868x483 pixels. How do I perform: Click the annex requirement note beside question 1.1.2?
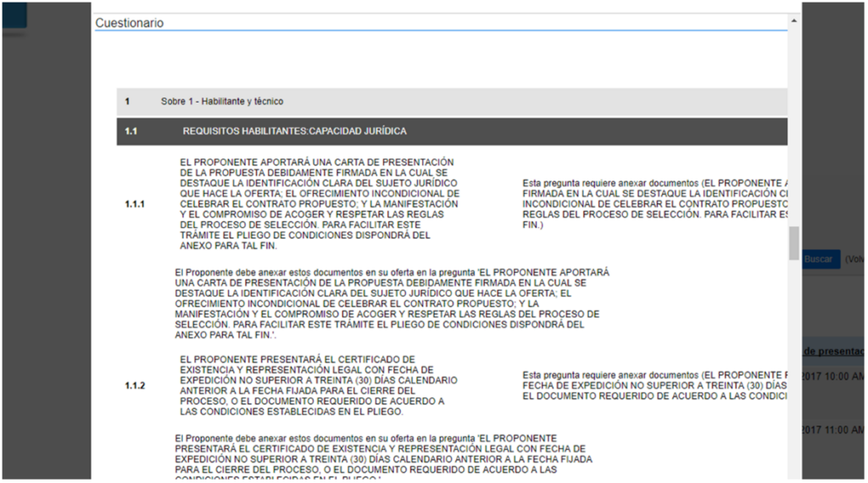654,386
